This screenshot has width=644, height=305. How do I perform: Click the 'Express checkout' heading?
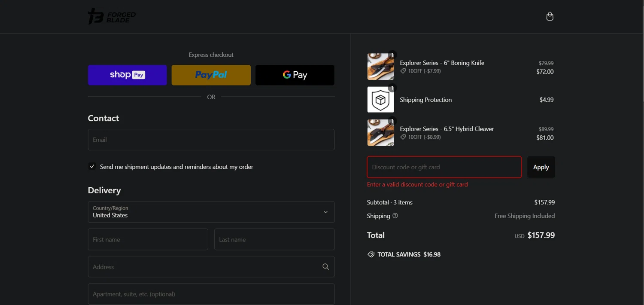pos(211,55)
